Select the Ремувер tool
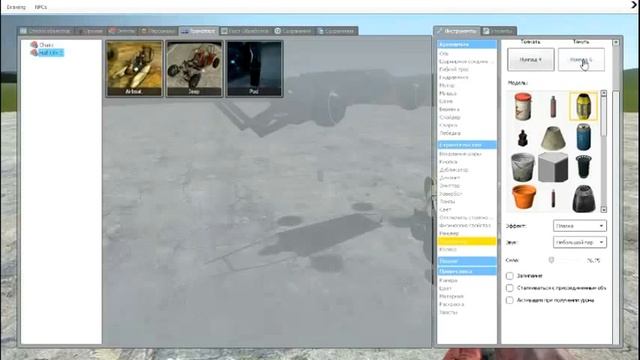The image size is (640, 360). click(x=449, y=233)
